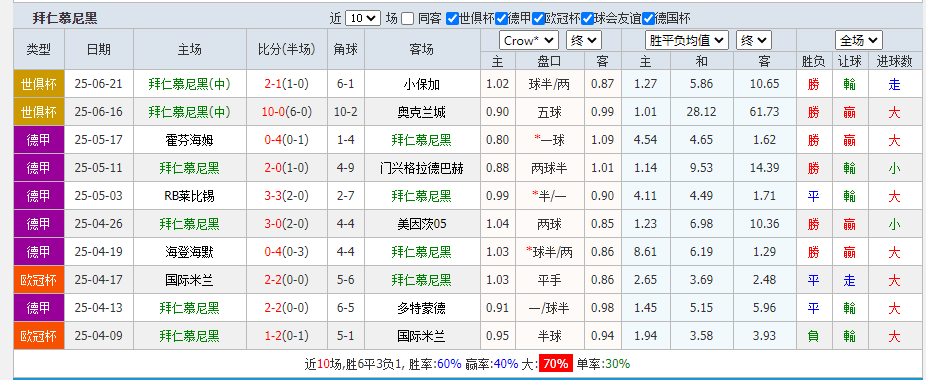This screenshot has height=380, width=926.
Task: Click the 半球 handicap cell
Action: click(549, 336)
